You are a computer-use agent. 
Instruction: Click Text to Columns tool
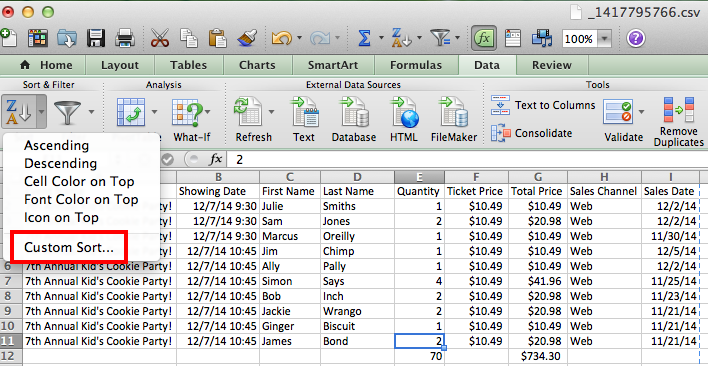tap(543, 105)
